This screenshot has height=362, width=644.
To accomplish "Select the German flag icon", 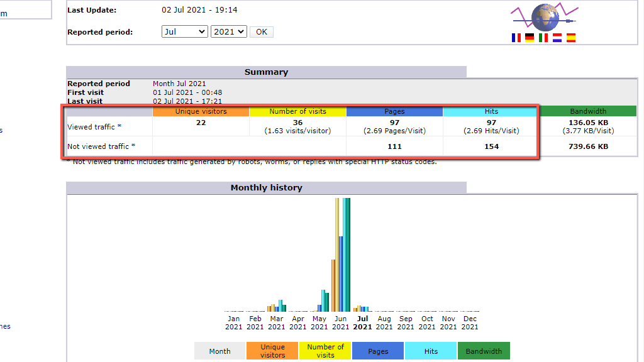I will [530, 38].
